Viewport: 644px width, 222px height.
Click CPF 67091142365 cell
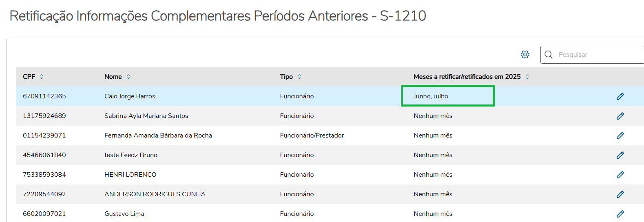click(x=44, y=96)
